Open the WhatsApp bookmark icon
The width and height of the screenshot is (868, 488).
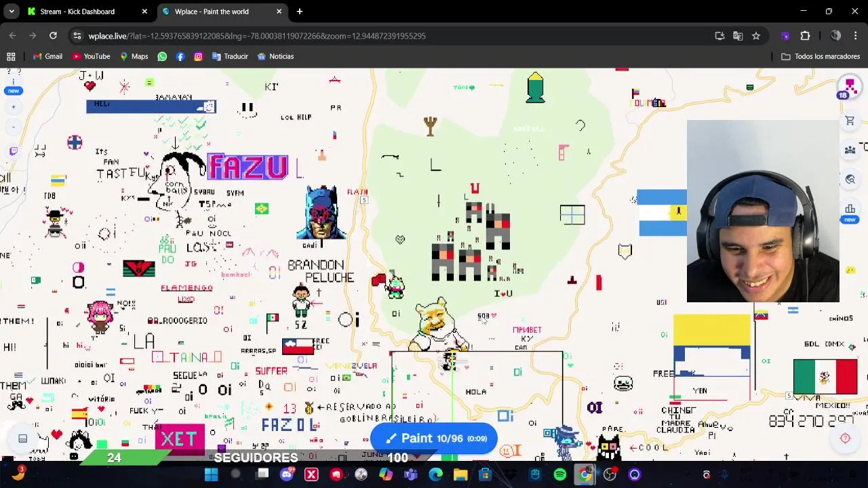click(162, 56)
